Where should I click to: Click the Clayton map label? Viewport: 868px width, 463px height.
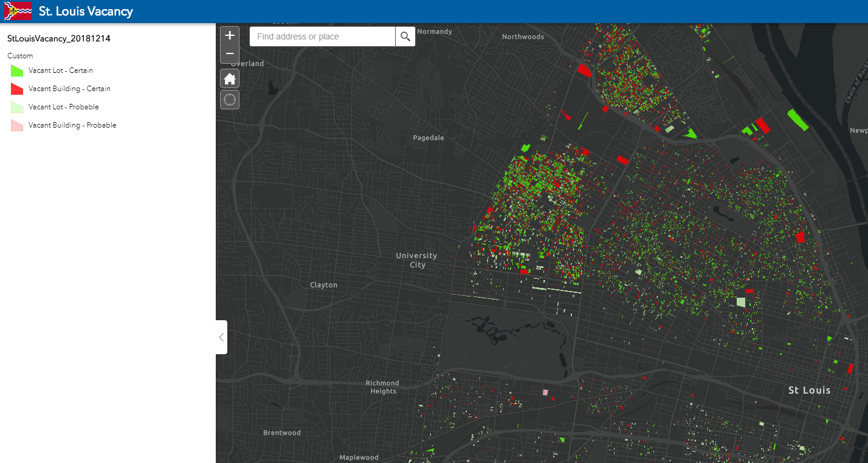point(323,285)
